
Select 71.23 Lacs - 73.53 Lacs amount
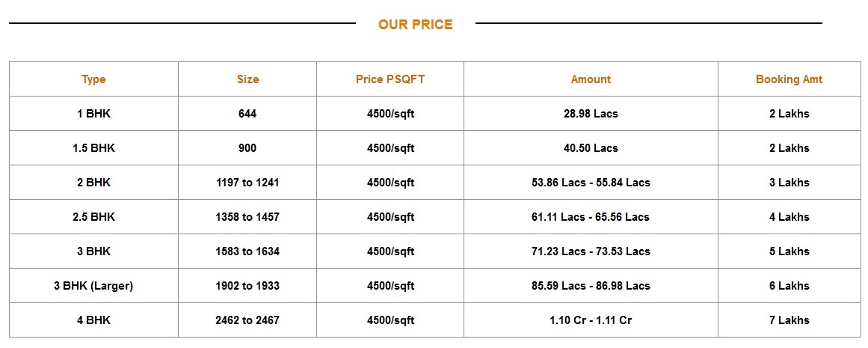tap(591, 251)
